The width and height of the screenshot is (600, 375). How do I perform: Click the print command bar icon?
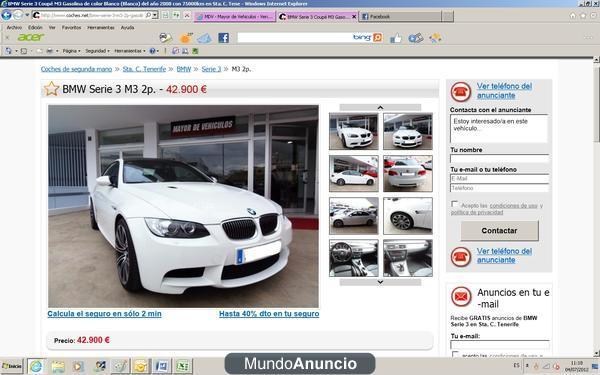[x=50, y=51]
